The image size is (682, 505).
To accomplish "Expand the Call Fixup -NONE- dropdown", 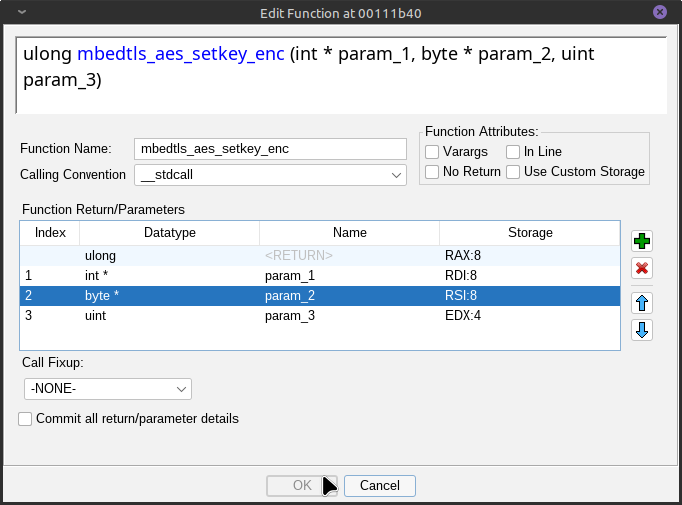I will point(107,389).
